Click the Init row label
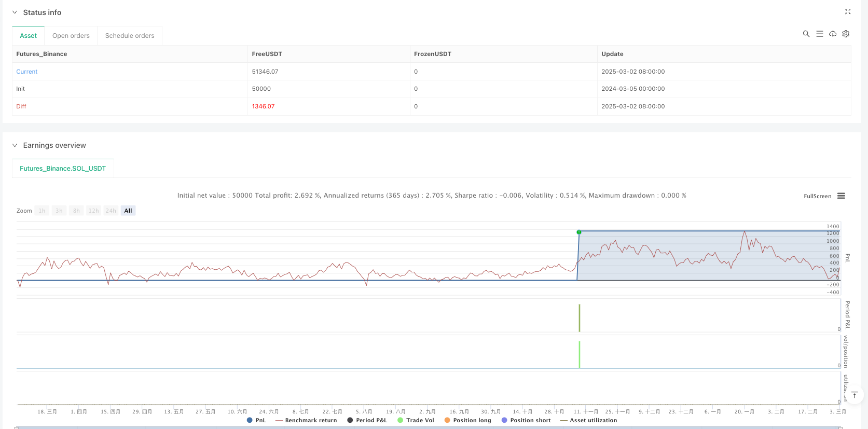Image resolution: width=868 pixels, height=429 pixels. (x=21, y=89)
